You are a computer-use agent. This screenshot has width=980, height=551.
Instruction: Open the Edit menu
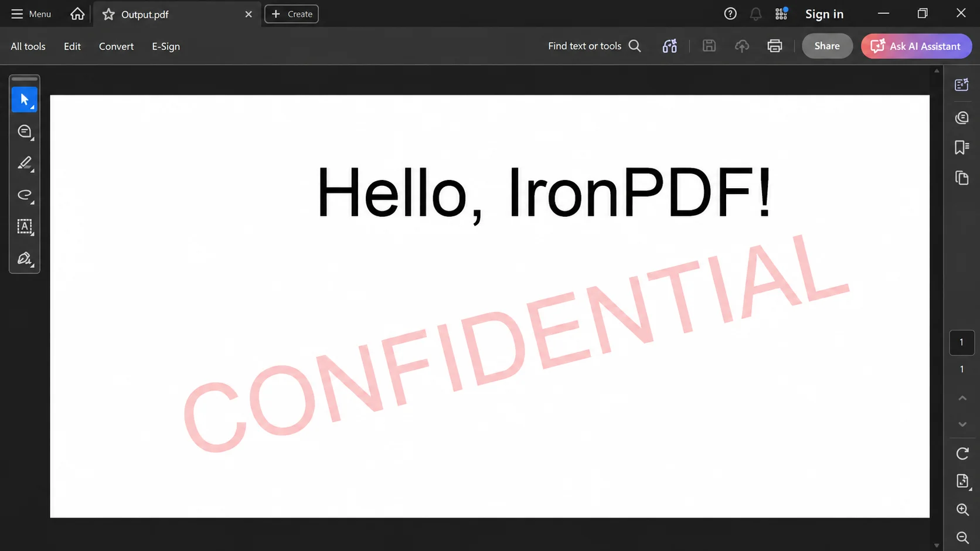pyautogui.click(x=72, y=46)
